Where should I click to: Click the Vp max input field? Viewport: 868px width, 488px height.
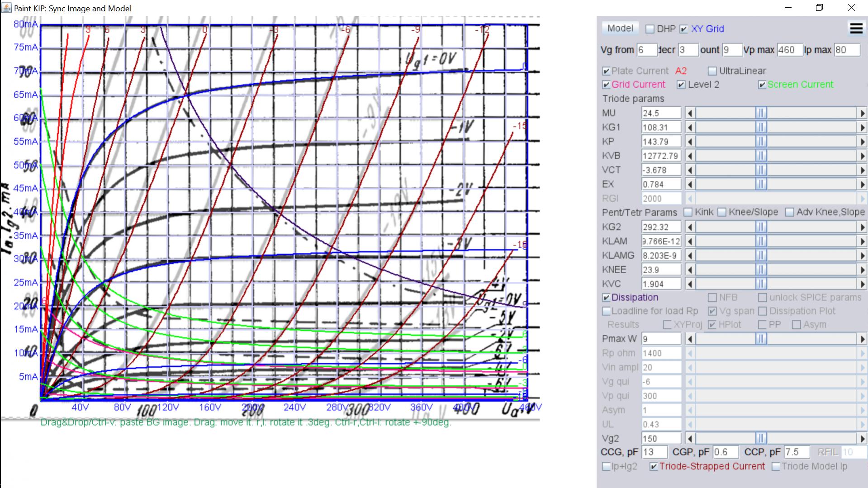(x=790, y=50)
